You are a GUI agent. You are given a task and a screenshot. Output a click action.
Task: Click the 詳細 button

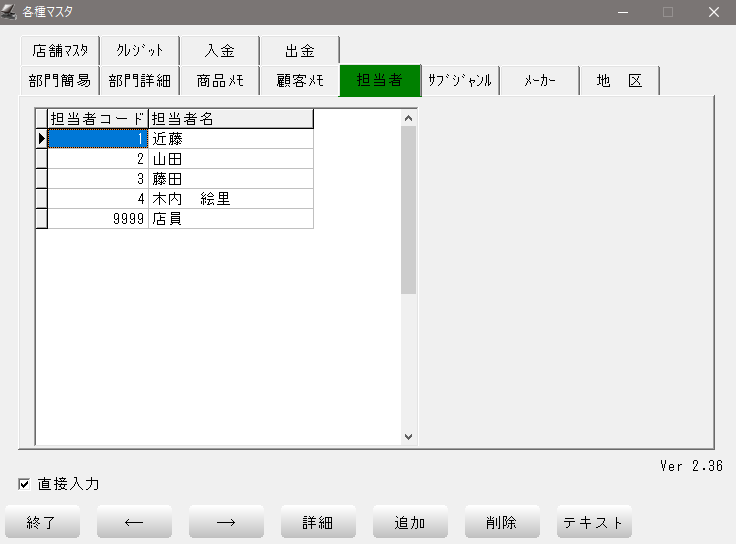318,522
